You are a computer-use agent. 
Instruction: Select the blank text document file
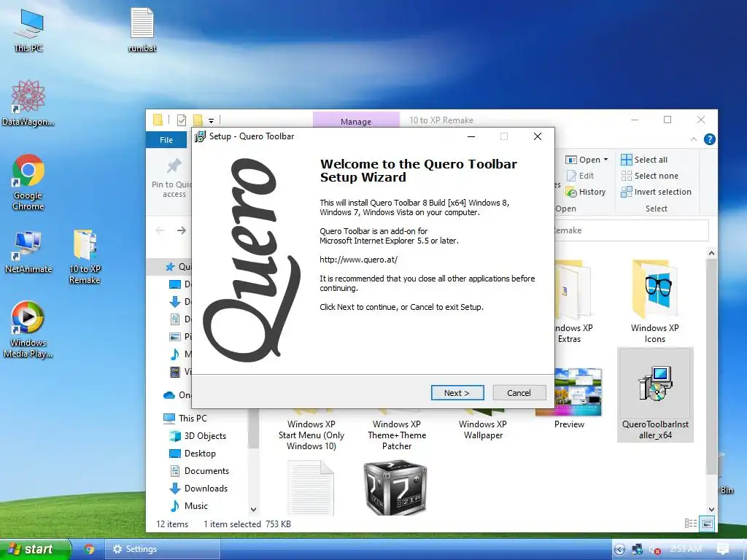(311, 488)
